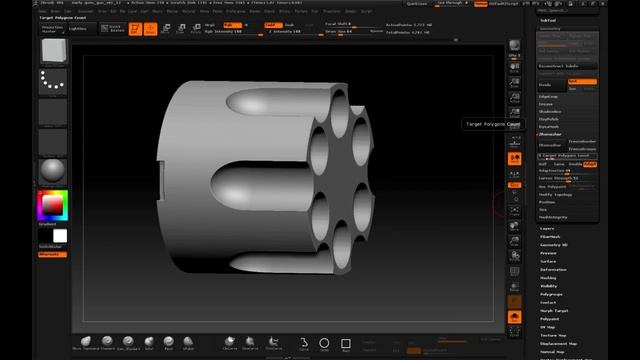Toggle Solo mode
The width and height of the screenshot is (640, 360).
click(x=514, y=317)
